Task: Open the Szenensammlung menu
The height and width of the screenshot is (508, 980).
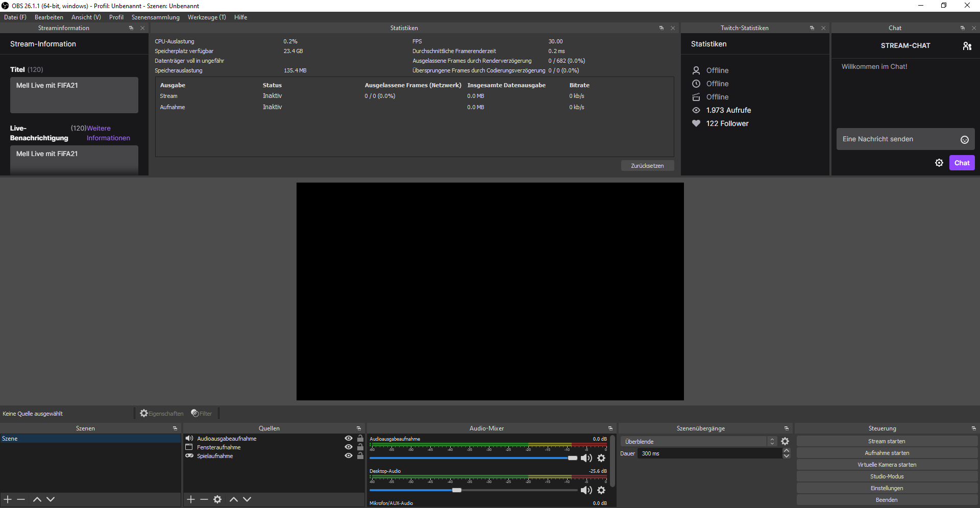Action: pos(155,17)
